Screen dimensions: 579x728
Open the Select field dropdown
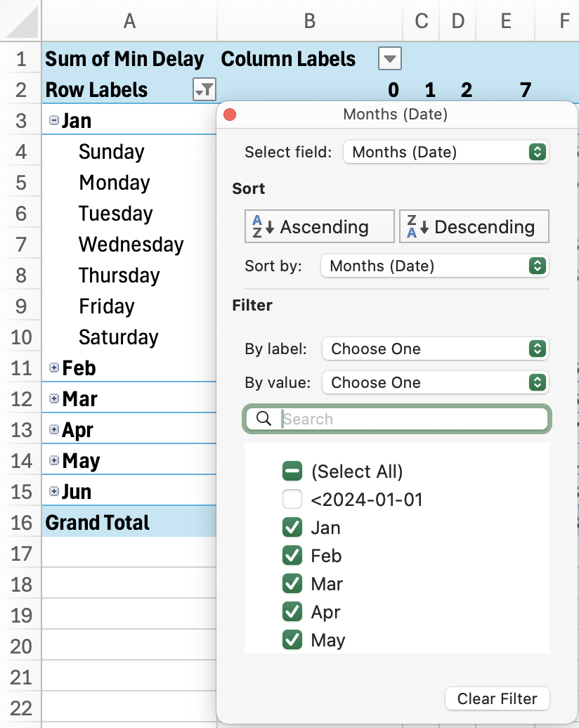click(x=445, y=152)
